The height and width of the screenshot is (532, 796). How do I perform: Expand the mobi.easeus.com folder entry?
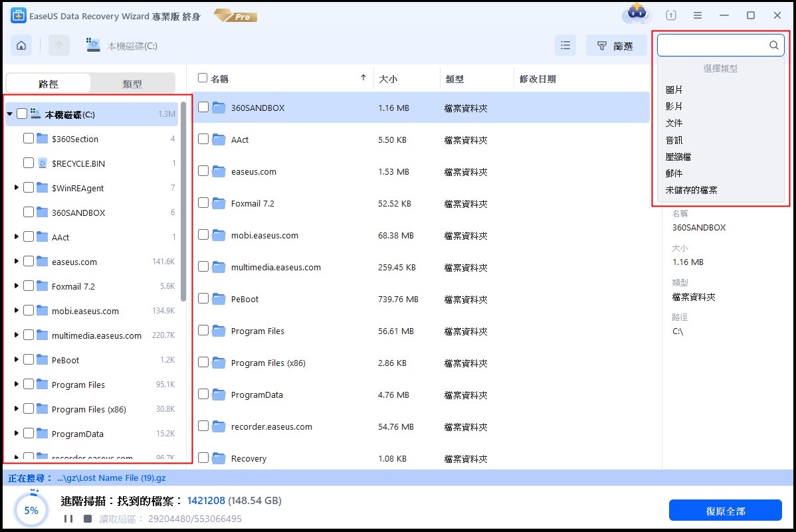click(x=15, y=311)
